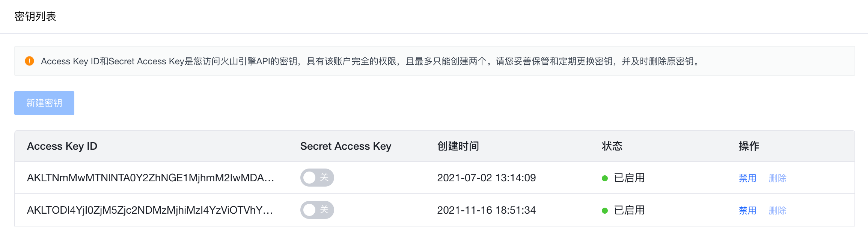Click the 新建密钥 button
Viewport: 868px width, 237px height.
tap(44, 103)
